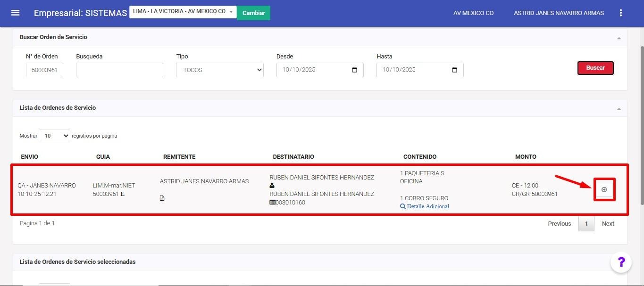
Task: Click the purple help question mark icon
Action: (621, 262)
